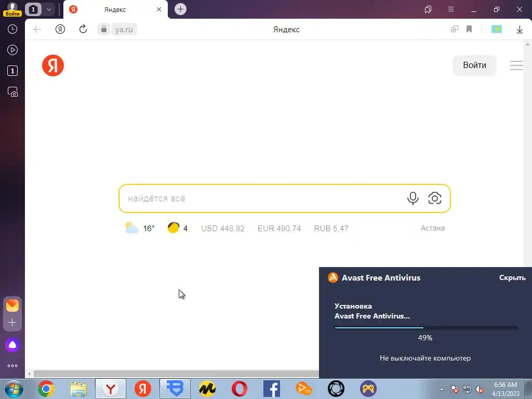
Task: Click the vertical scrollbar up arrow
Action: click(528, 45)
